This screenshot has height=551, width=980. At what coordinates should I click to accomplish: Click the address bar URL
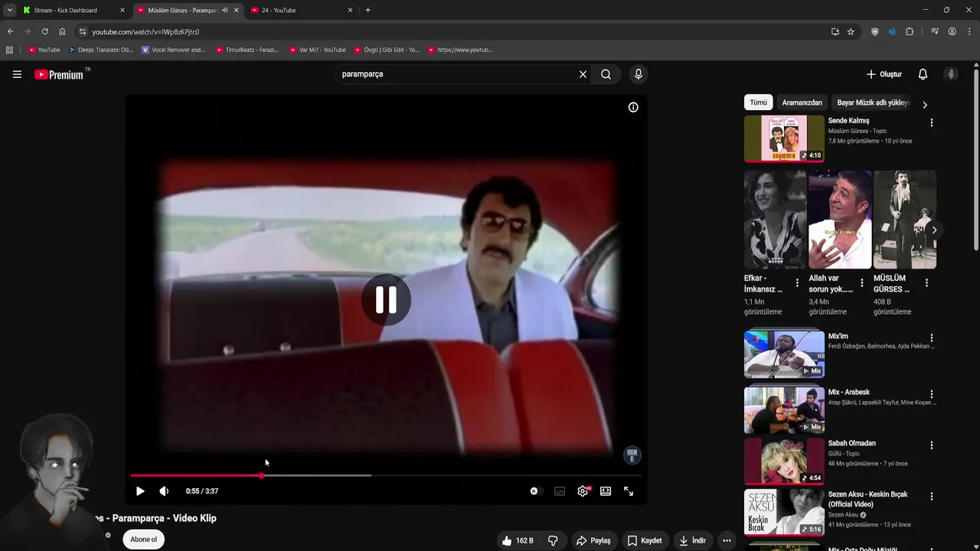145,31
